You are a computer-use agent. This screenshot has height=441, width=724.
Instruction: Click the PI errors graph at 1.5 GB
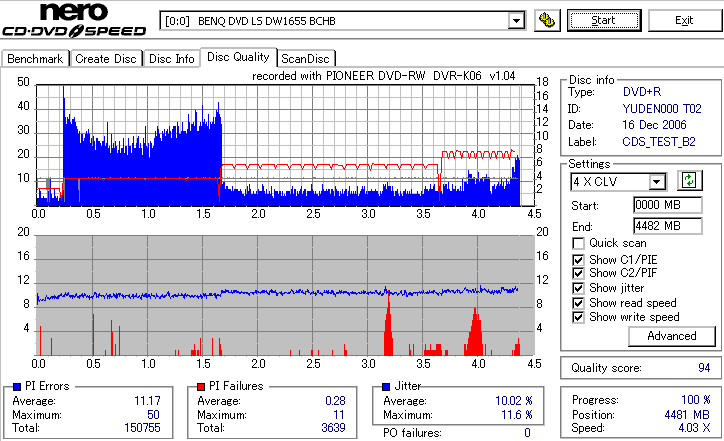(203, 145)
